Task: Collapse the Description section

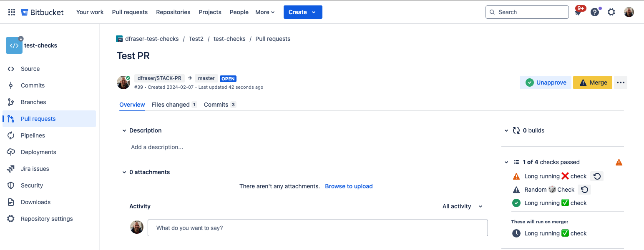Action: pos(124,130)
